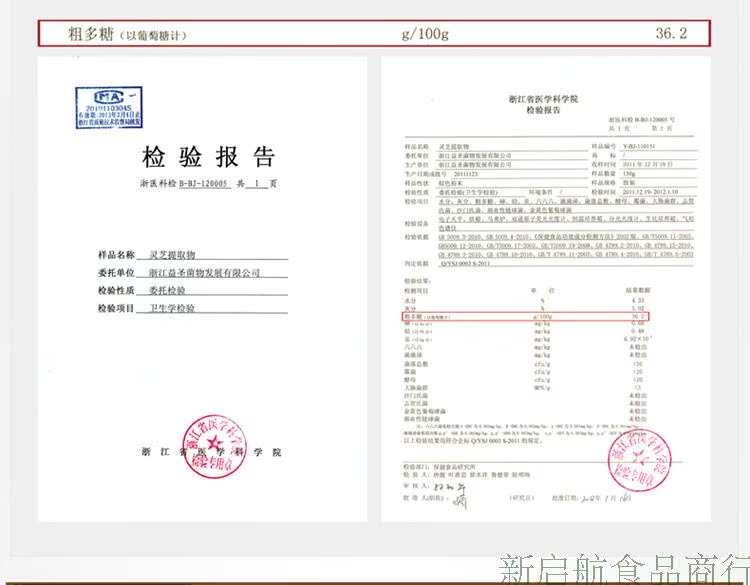Click the 检验部门 保健食品研究所 line

point(439,466)
